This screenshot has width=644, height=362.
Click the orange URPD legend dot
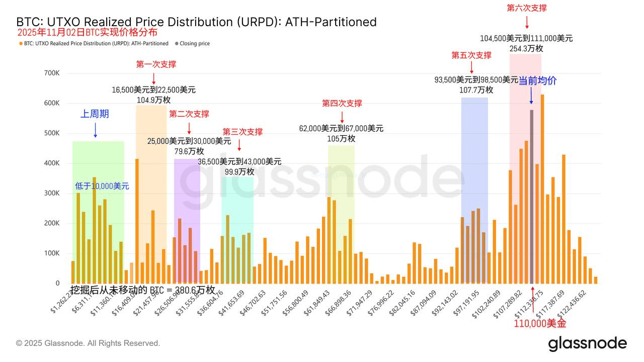pos(21,44)
